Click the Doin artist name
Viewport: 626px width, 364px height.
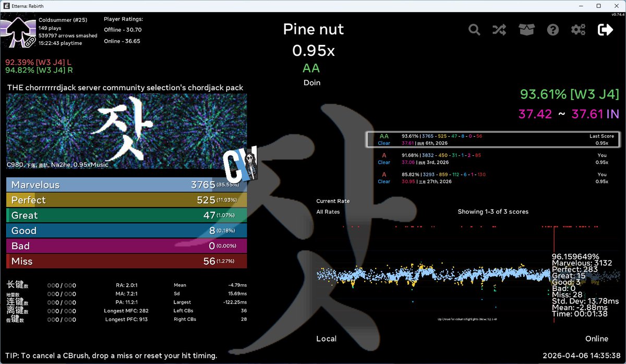(x=312, y=83)
